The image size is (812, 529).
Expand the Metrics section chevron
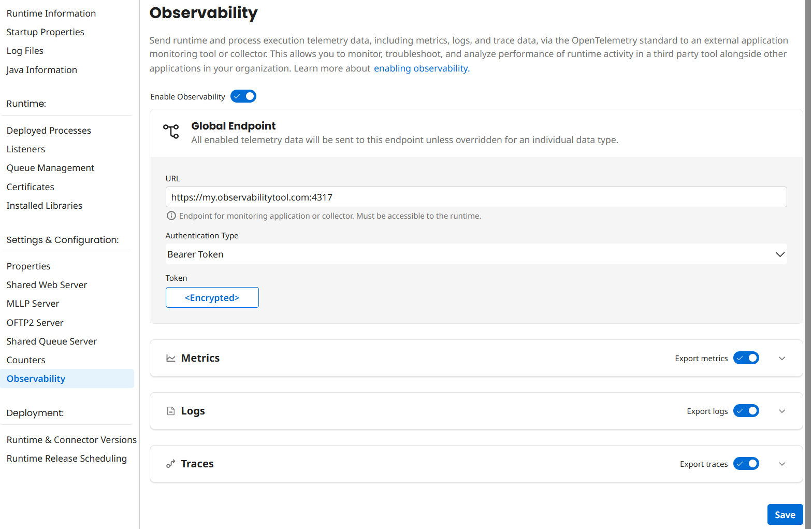[782, 358]
